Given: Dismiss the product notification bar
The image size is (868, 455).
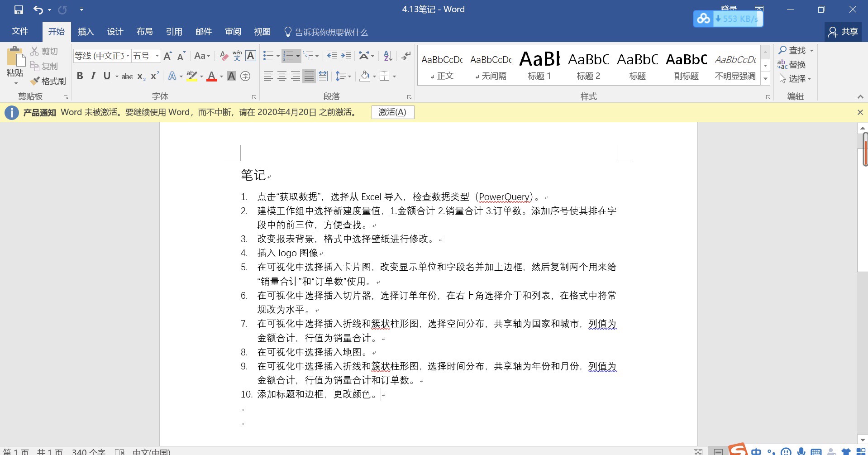Looking at the screenshot, I should (x=860, y=112).
